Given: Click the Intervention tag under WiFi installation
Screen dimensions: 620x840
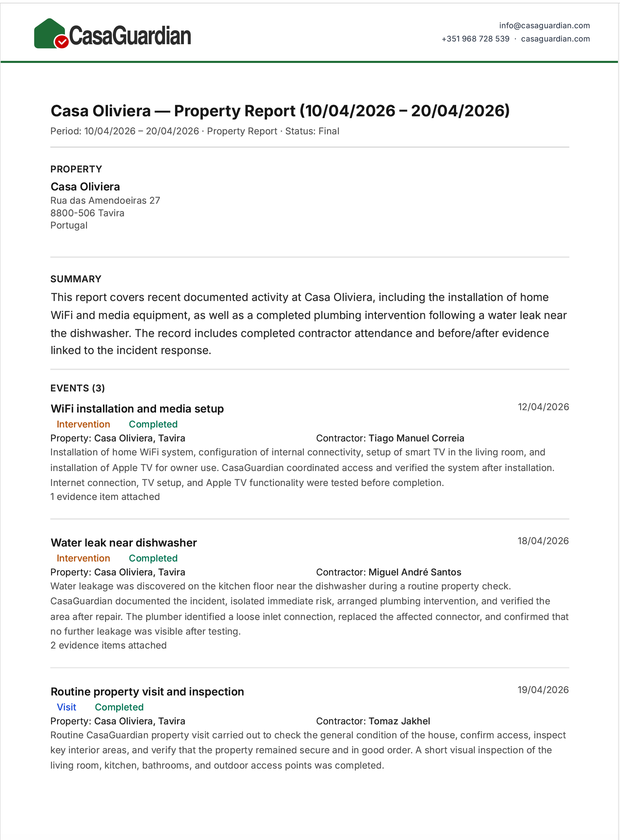Looking at the screenshot, I should [x=83, y=424].
